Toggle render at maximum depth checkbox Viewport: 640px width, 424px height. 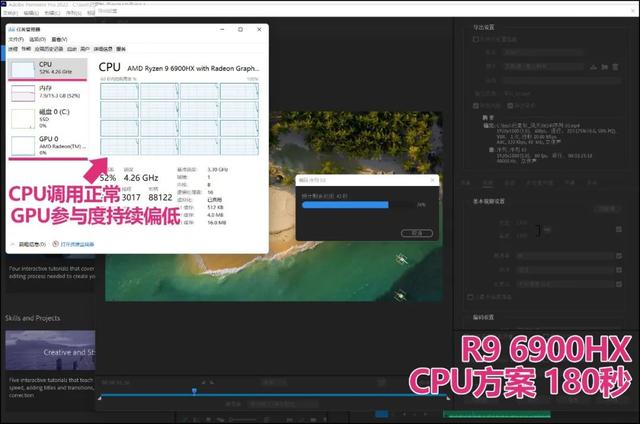[x=470, y=297]
